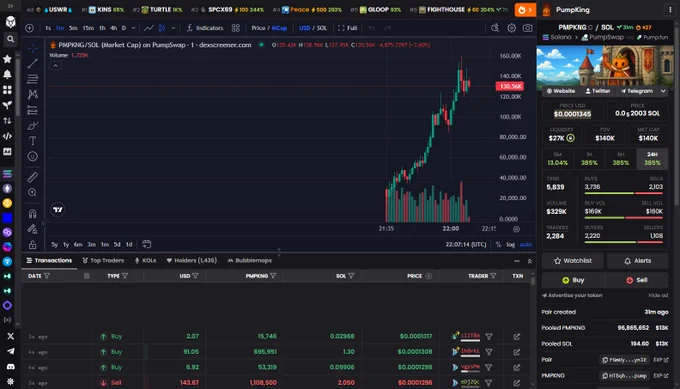Image resolution: width=680 pixels, height=389 pixels.
Task: Open the quick symbol search icon in chart toolbar
Action: [495, 28]
